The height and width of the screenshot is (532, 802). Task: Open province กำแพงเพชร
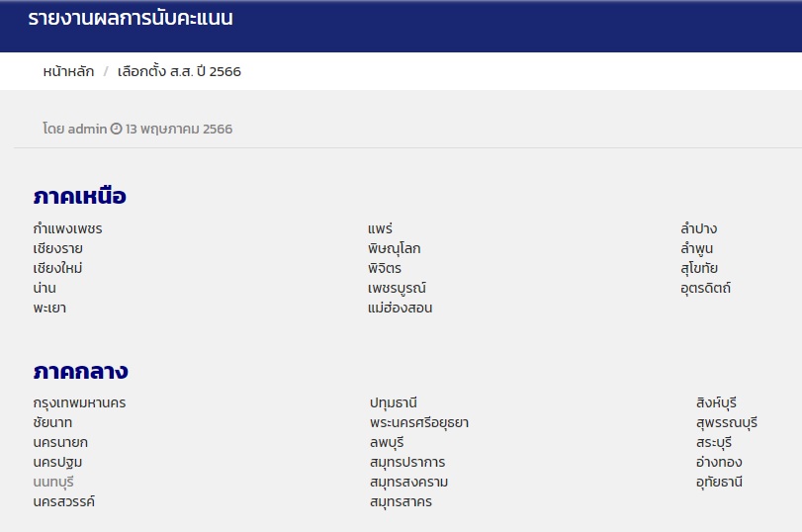click(67, 228)
